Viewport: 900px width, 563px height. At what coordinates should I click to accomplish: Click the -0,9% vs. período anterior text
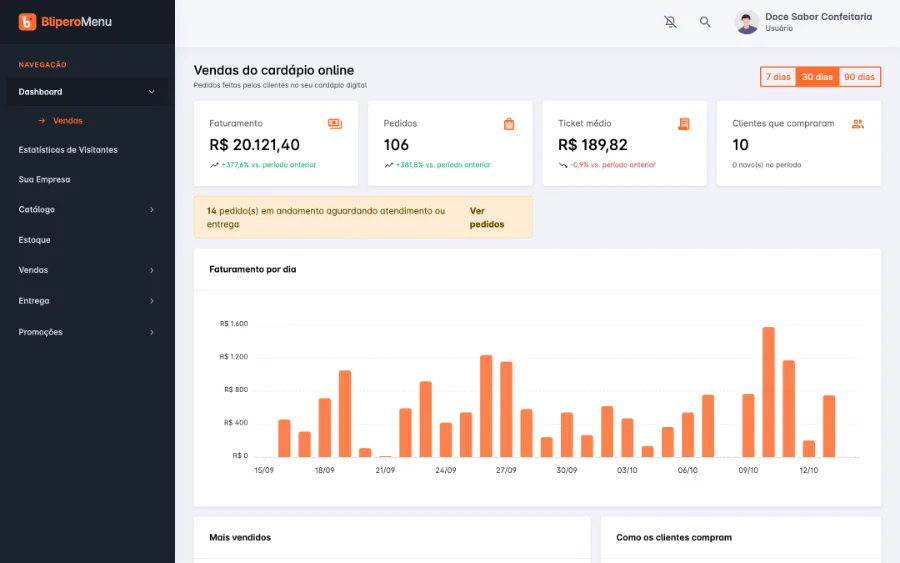click(x=613, y=165)
